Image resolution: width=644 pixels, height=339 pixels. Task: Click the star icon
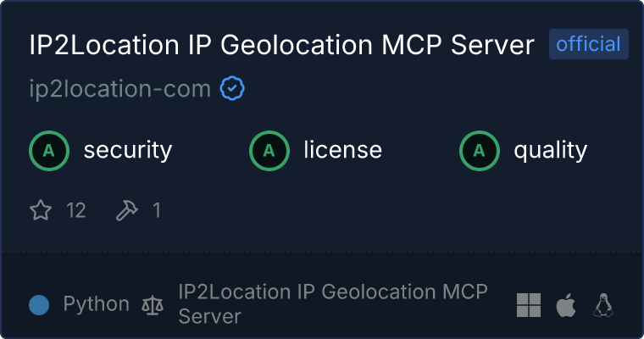(41, 210)
